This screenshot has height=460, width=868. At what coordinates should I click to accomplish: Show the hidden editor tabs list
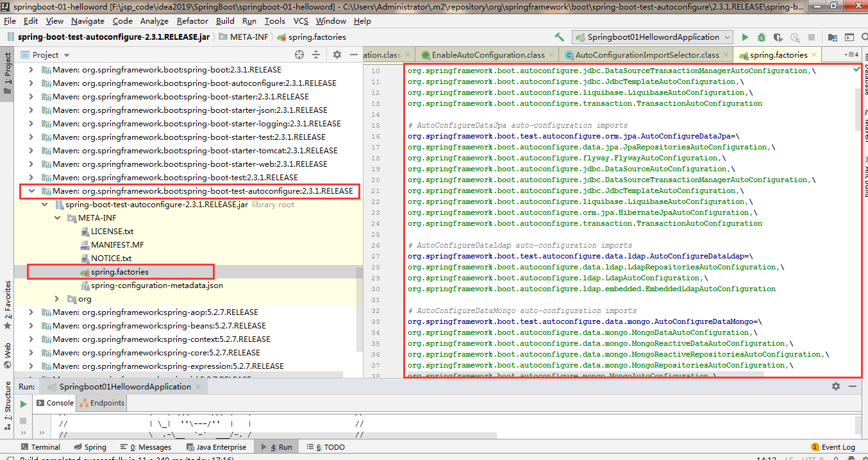[x=851, y=55]
